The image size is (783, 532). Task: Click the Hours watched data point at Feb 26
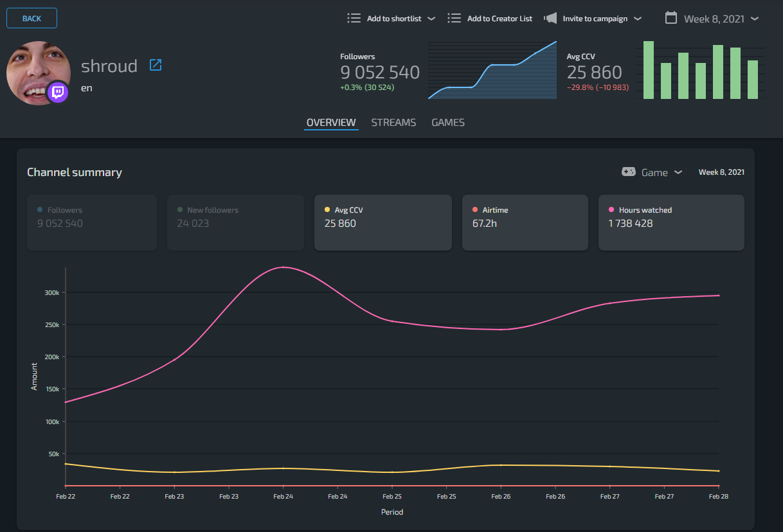pos(501,330)
